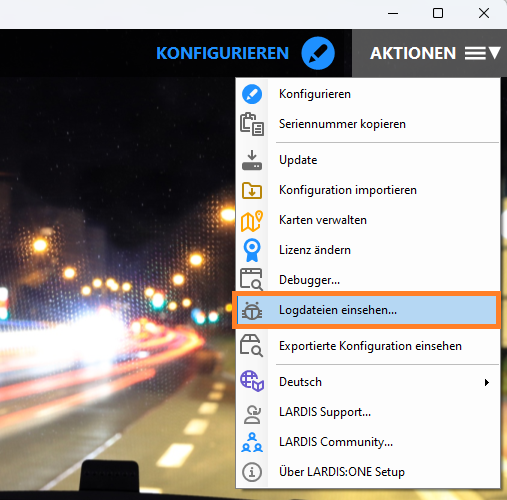This screenshot has width=507, height=500.
Task: Expand the Deutsch language submenu arrow
Action: (x=487, y=382)
